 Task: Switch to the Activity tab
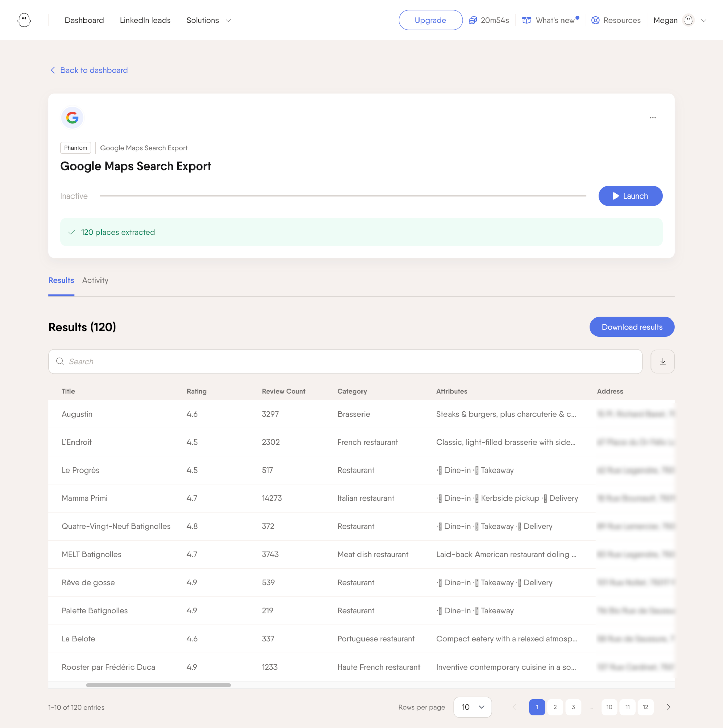click(x=95, y=280)
